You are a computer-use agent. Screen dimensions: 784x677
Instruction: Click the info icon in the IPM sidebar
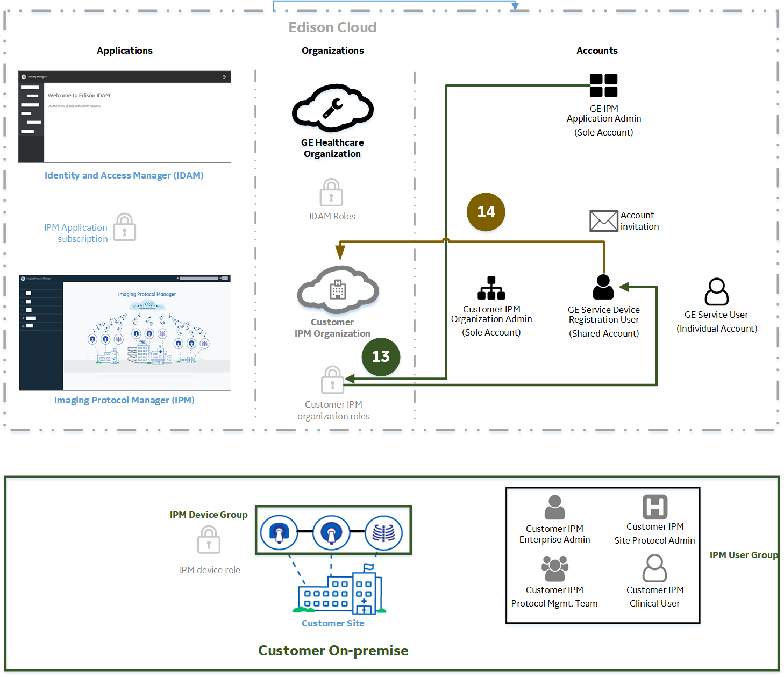(23, 325)
